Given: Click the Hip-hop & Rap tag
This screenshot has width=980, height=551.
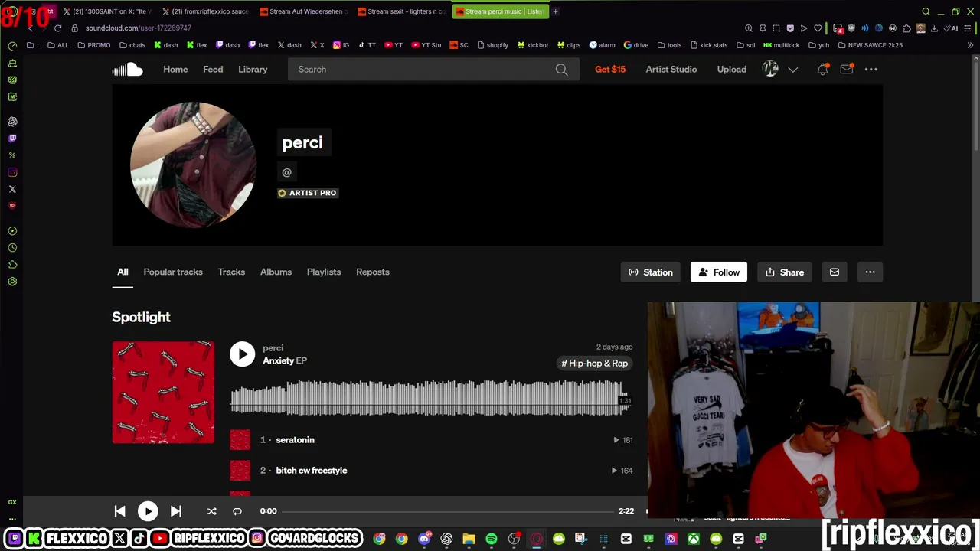Looking at the screenshot, I should tap(594, 364).
